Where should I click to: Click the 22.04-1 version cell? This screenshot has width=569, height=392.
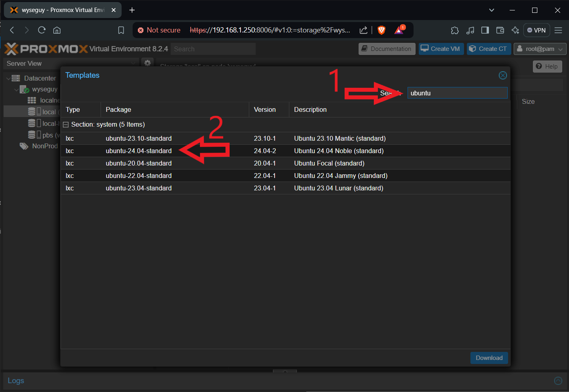[x=264, y=176]
